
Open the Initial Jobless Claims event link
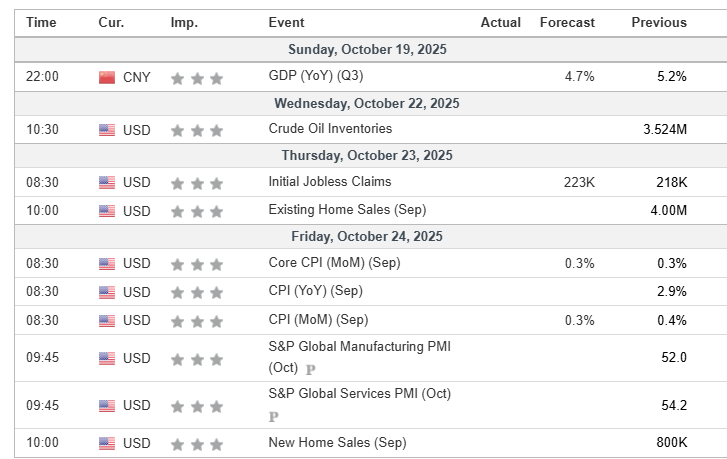329,182
